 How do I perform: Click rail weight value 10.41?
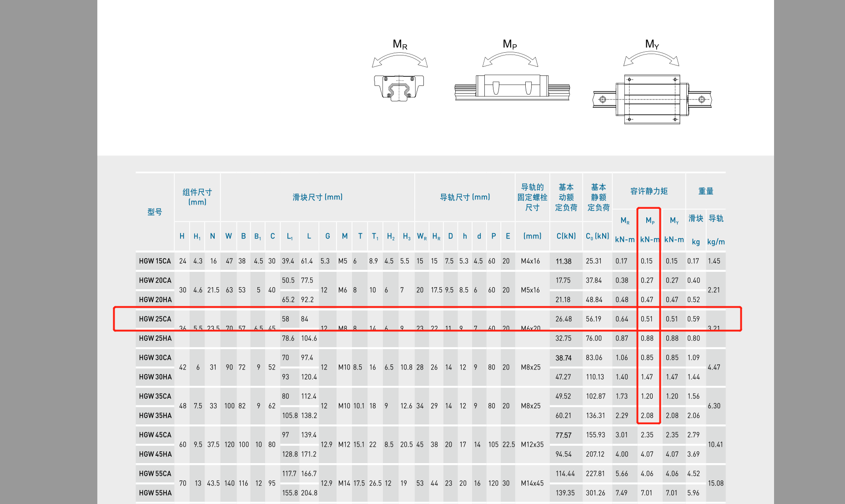715,444
